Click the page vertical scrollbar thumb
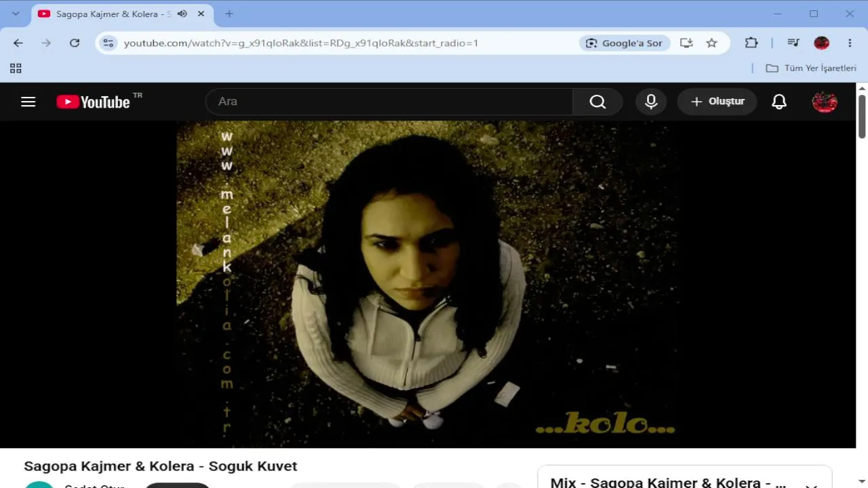868x488 pixels. click(x=862, y=116)
